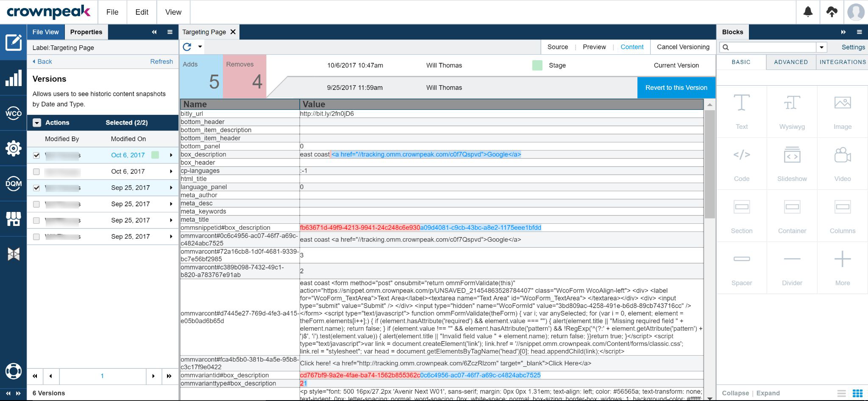Open the View menu

tap(173, 12)
